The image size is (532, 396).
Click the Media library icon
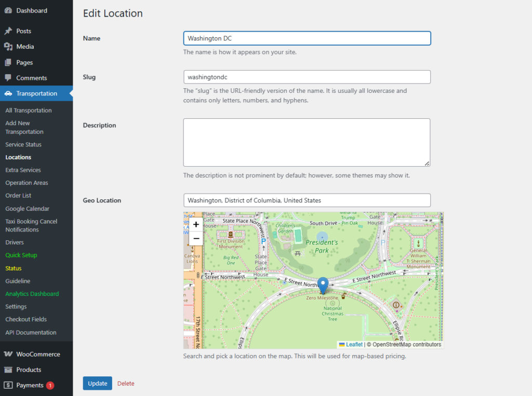tap(7, 46)
